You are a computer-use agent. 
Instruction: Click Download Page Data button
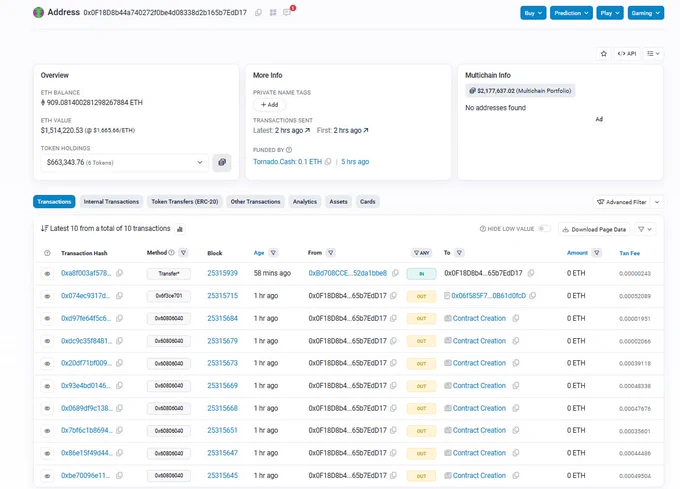click(x=594, y=229)
